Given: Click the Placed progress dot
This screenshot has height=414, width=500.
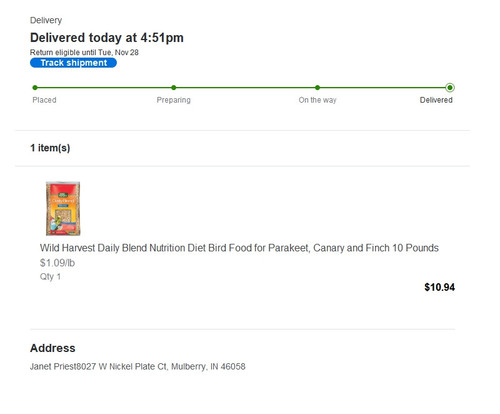Looking at the screenshot, I should [x=35, y=88].
